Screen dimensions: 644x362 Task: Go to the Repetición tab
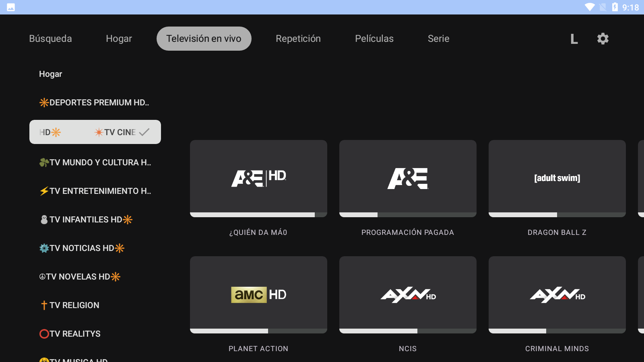point(298,39)
